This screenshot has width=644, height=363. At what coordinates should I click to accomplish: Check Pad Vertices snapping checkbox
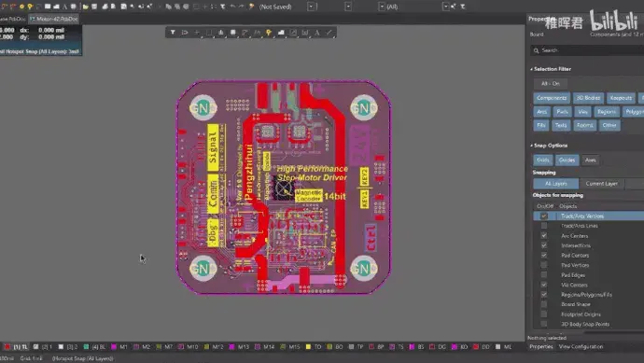tap(544, 265)
